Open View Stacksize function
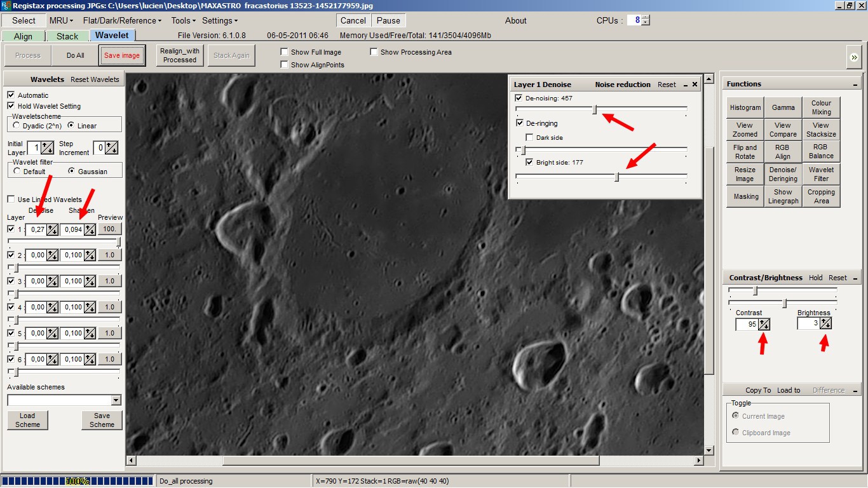This screenshot has width=868, height=488. (x=821, y=130)
